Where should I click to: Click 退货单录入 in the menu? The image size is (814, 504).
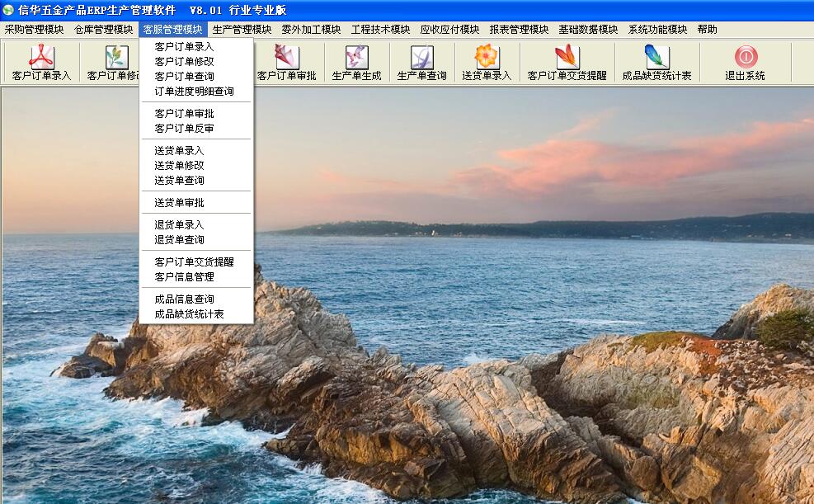tap(179, 225)
